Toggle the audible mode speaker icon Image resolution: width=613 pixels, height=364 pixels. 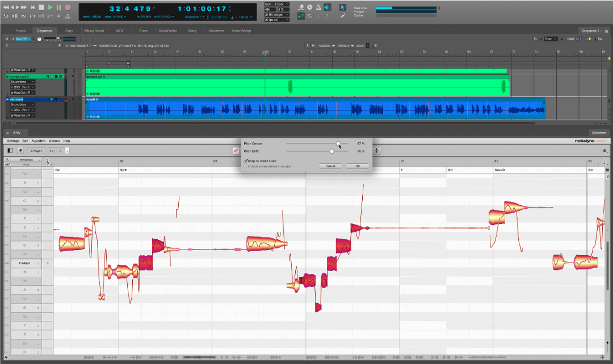click(326, 7)
